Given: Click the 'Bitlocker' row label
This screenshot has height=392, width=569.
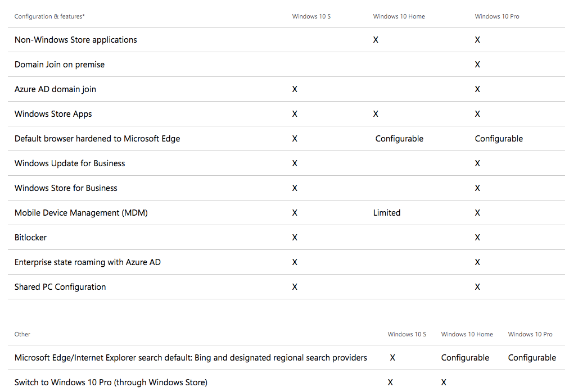Looking at the screenshot, I should (x=30, y=238).
